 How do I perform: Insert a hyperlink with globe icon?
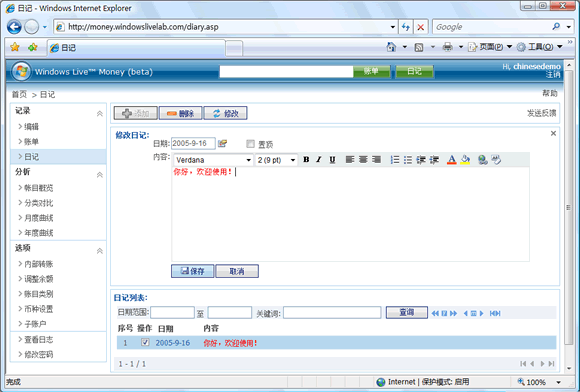pyautogui.click(x=482, y=159)
